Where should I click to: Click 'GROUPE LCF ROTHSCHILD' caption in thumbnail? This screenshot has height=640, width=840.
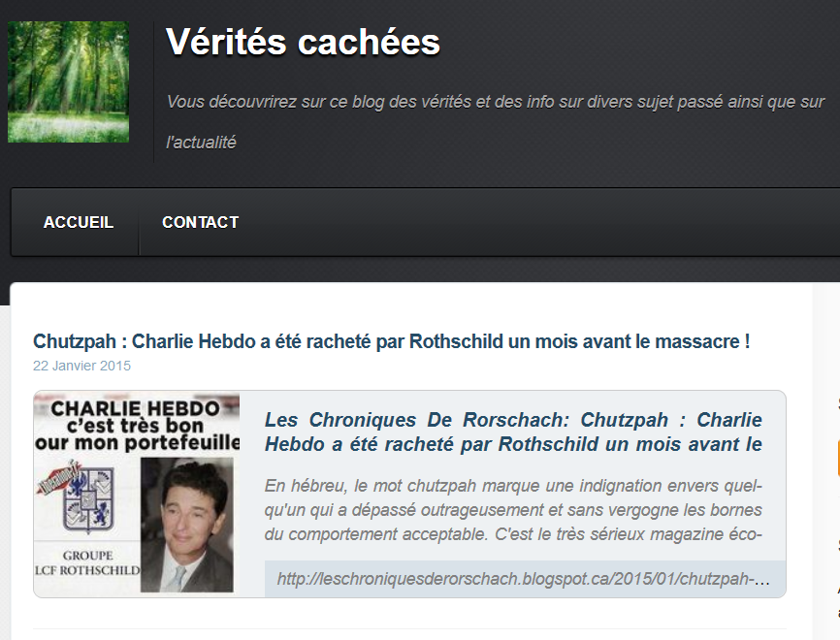pyautogui.click(x=87, y=562)
